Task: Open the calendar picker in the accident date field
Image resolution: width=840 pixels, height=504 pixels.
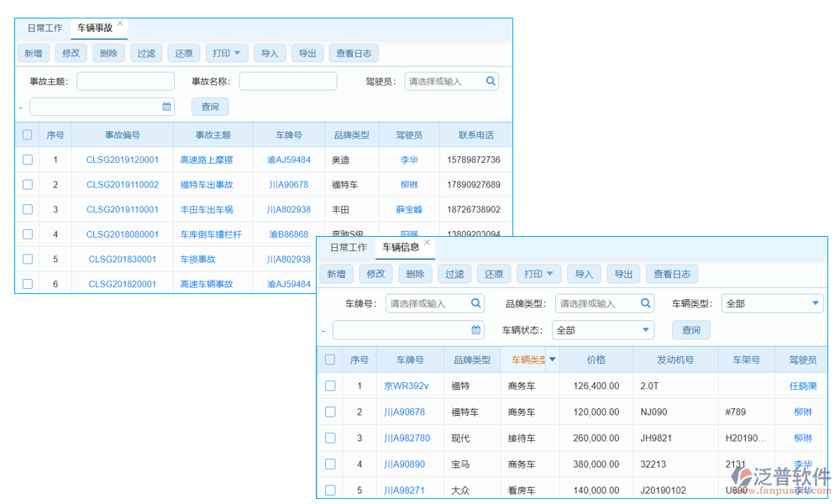Action: pyautogui.click(x=165, y=106)
